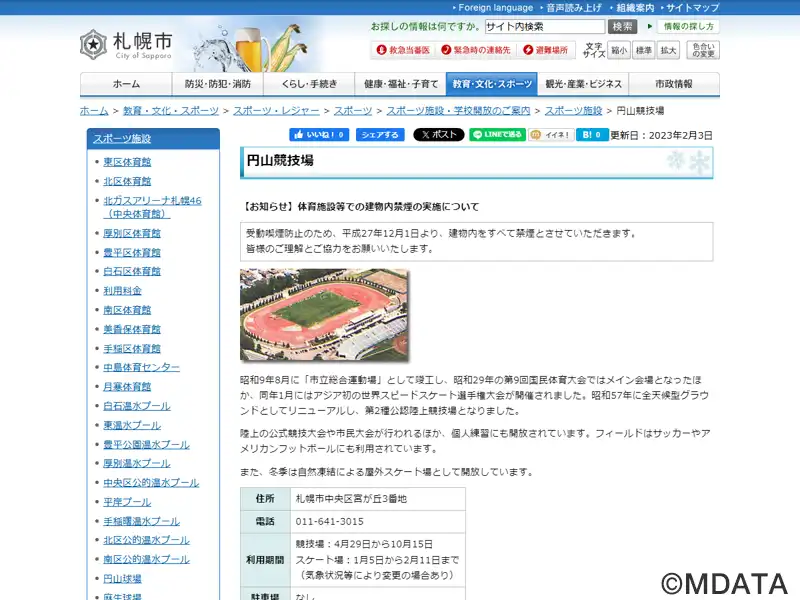Viewport: 800px width, 600px height.
Task: Click the Sapporo city logo
Action: pos(126,44)
